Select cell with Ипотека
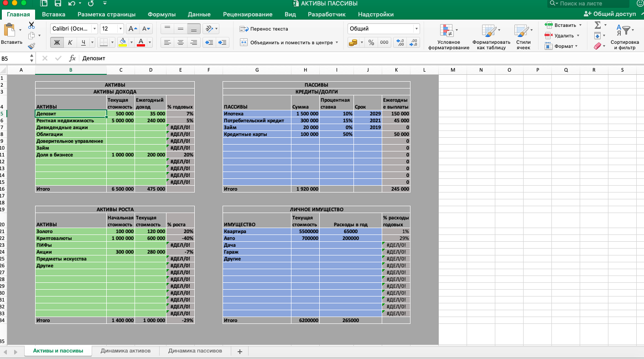Viewport: 644px width, 359px height. coord(257,114)
